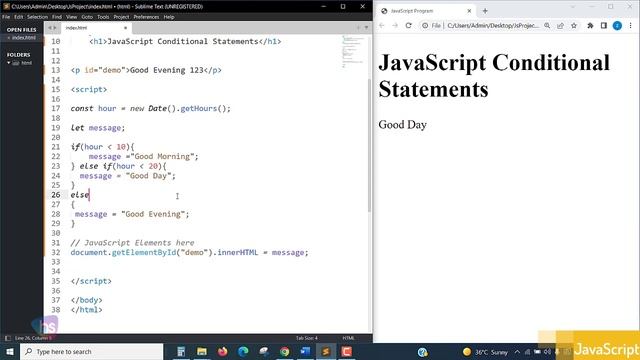Open the tab list dropdown arrow

[366, 28]
